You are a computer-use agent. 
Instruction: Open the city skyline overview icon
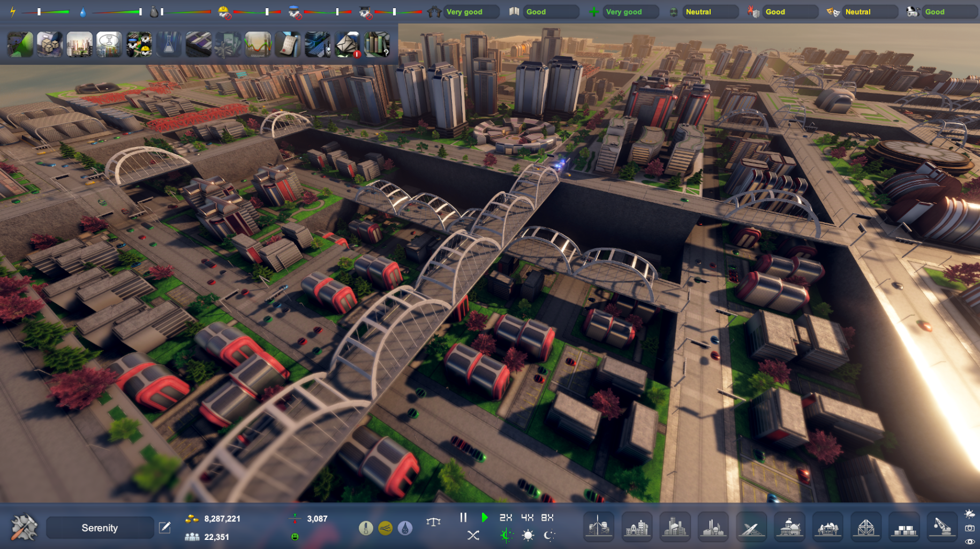[x=79, y=44]
